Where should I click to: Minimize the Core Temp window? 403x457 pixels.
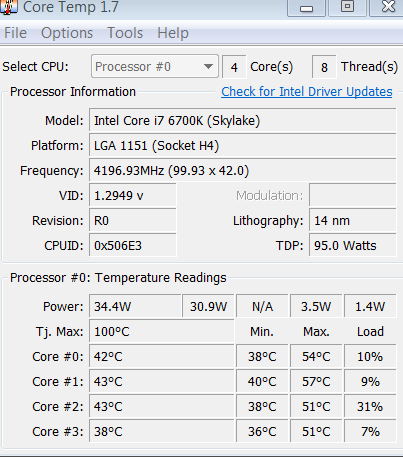click(x=306, y=7)
